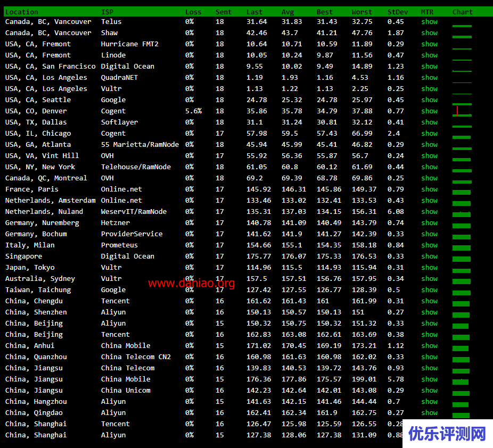Open the www.daniao.org watermark link
The width and height of the screenshot is (493, 448).
tap(191, 284)
